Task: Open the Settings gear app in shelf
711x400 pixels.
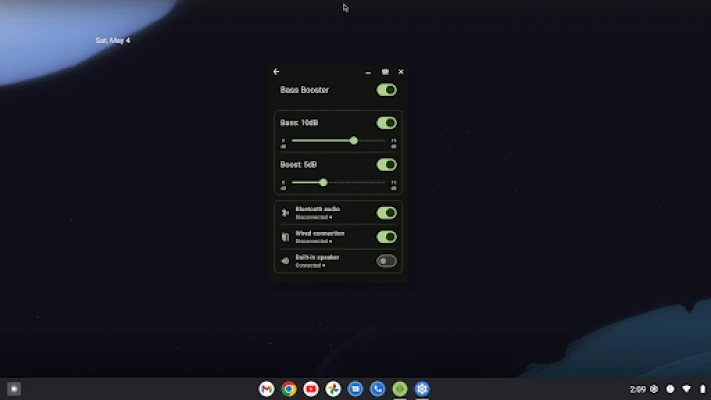Action: click(x=422, y=389)
